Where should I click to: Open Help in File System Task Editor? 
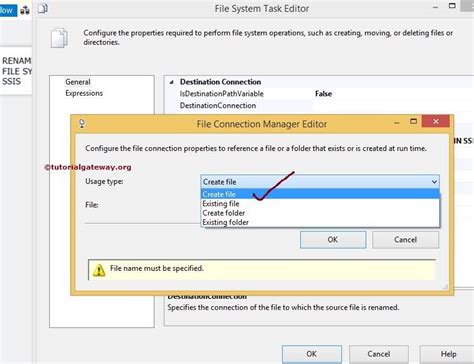click(x=448, y=354)
